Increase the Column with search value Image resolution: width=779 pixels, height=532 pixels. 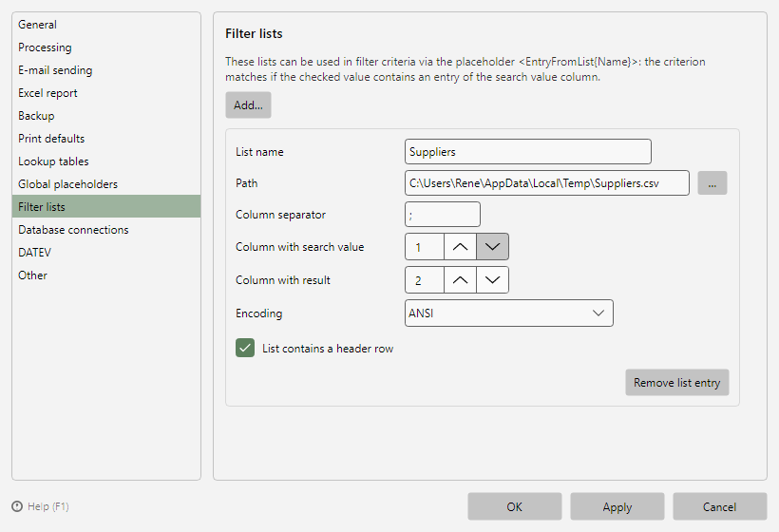pyautogui.click(x=460, y=246)
